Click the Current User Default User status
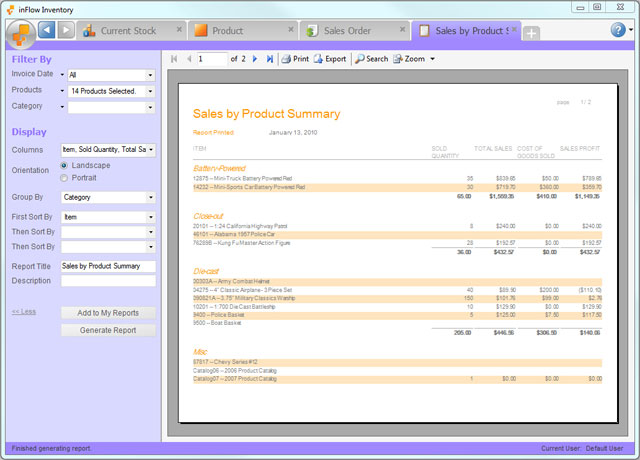The width and height of the screenshot is (640, 460). pyautogui.click(x=582, y=448)
